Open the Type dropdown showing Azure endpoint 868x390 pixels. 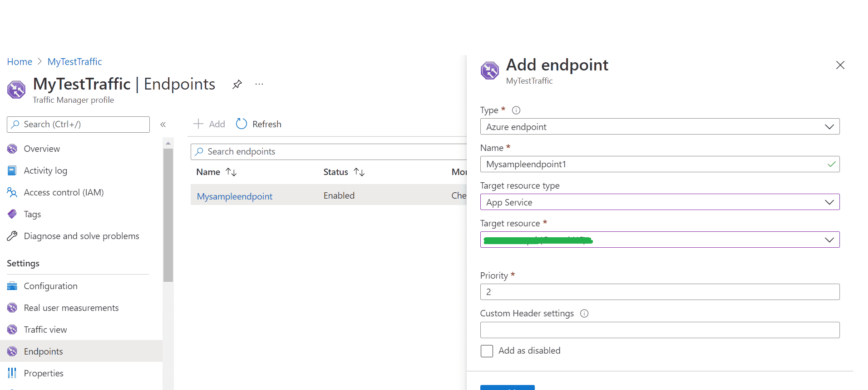[x=660, y=126]
